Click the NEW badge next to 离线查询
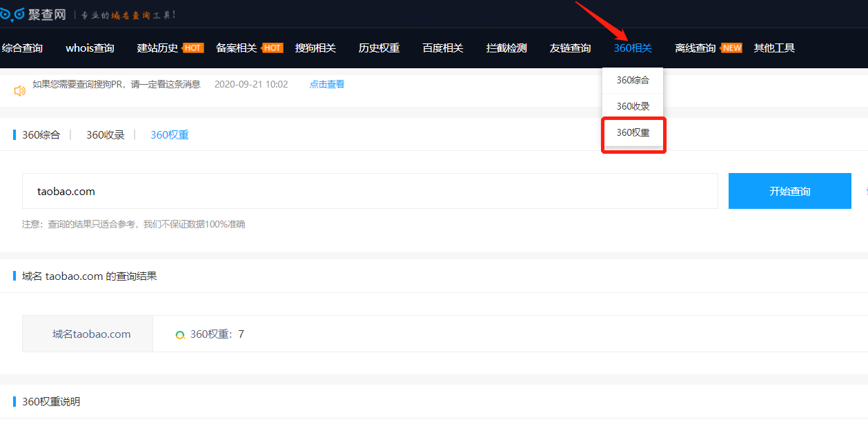868x435 pixels. [x=731, y=48]
